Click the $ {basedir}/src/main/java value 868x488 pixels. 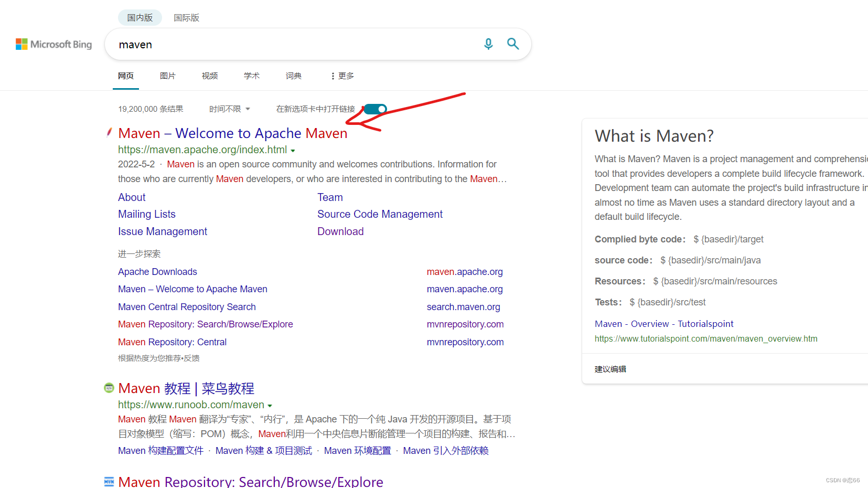[710, 260]
